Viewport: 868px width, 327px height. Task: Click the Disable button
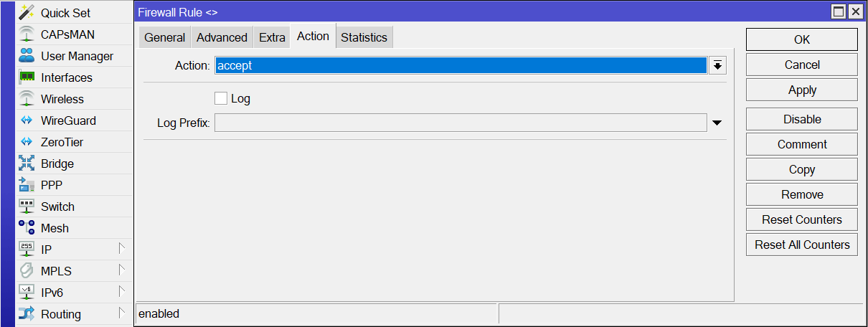pos(802,119)
